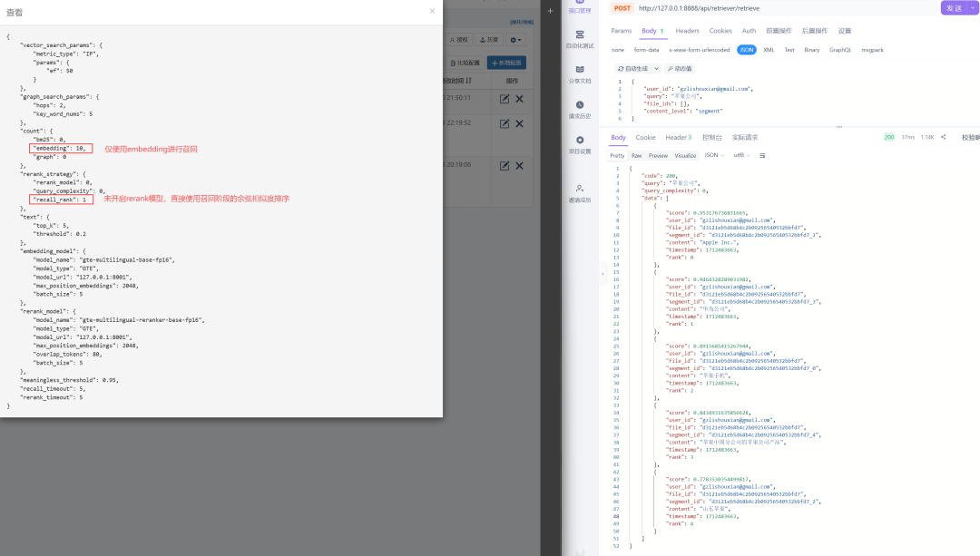Select the form-data body type

pos(646,50)
